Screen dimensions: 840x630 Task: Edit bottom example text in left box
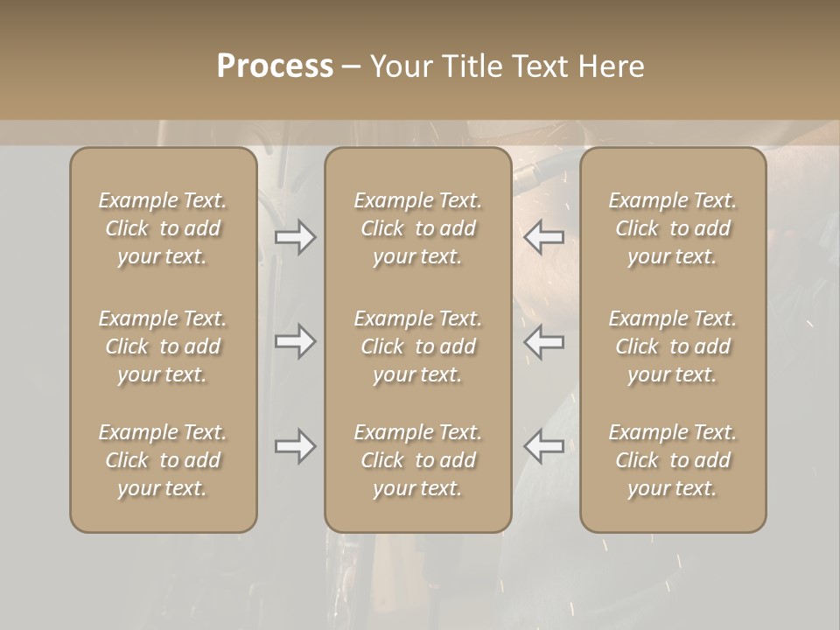click(163, 460)
